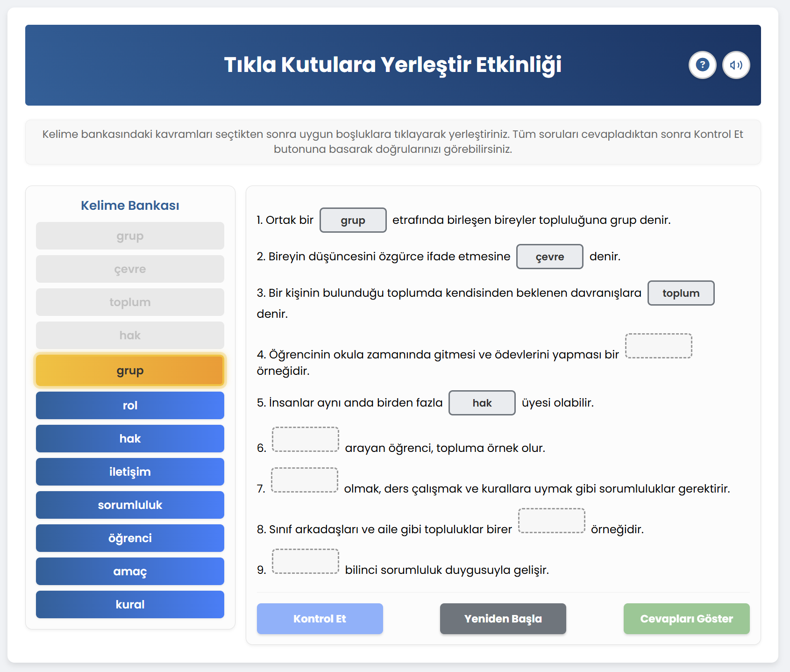Fill the blank before 'bilinci sorumluluk'

[306, 561]
